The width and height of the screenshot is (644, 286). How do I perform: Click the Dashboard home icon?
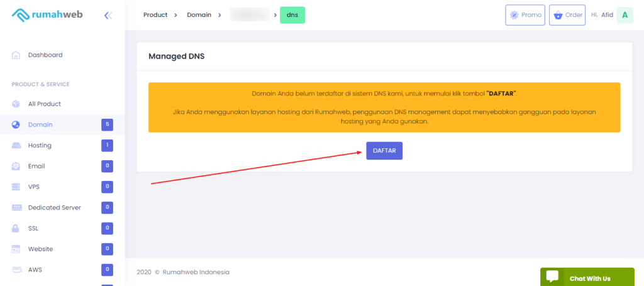(16, 55)
